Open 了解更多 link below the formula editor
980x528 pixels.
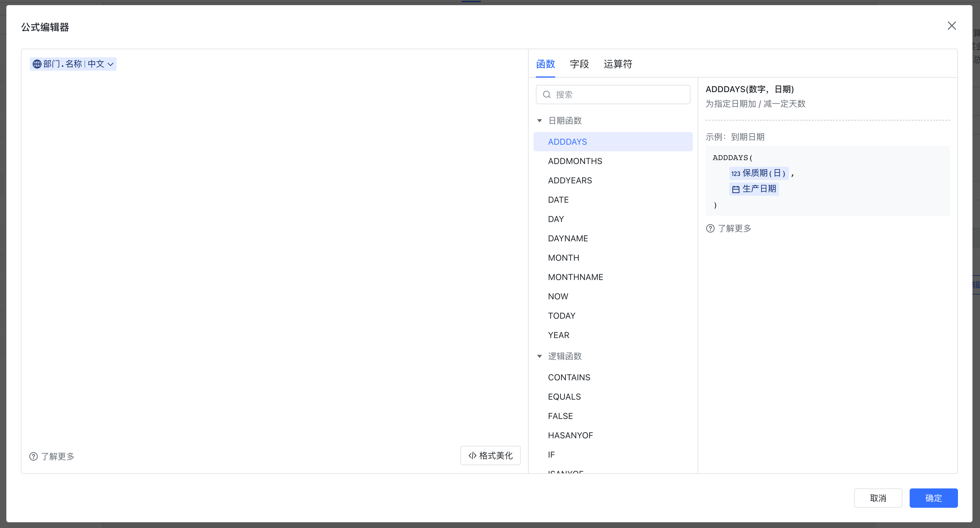(58, 456)
